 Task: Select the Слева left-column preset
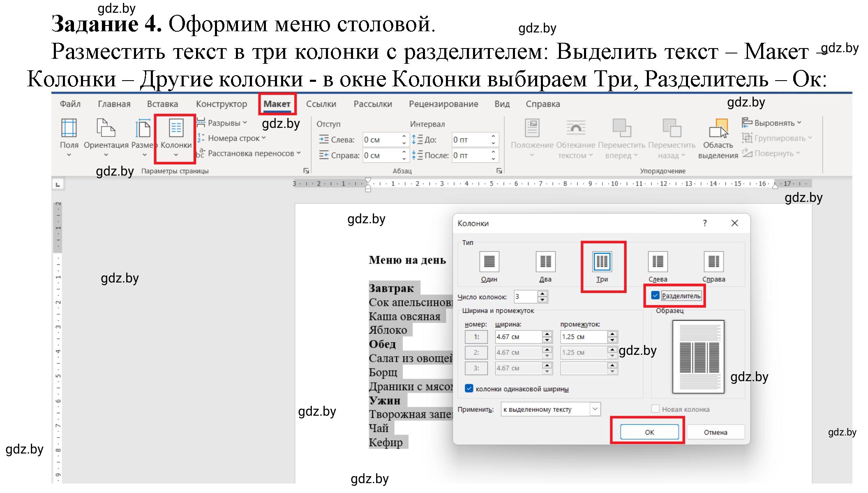(x=658, y=267)
